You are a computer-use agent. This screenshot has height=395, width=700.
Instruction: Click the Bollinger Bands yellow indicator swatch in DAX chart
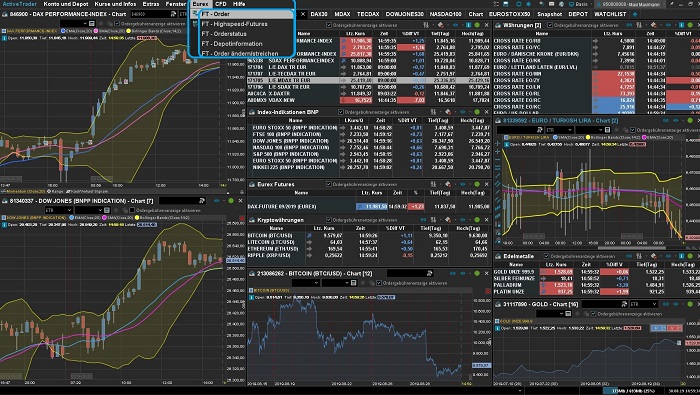click(129, 31)
